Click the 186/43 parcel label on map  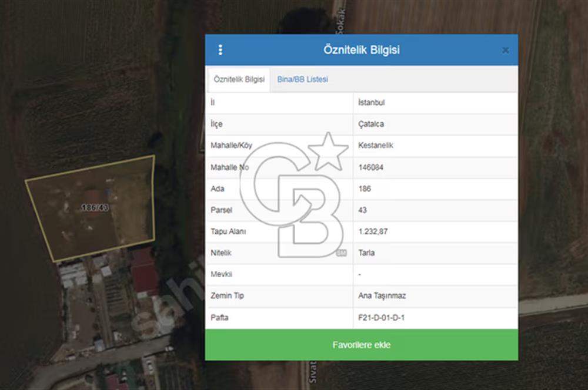(95, 208)
